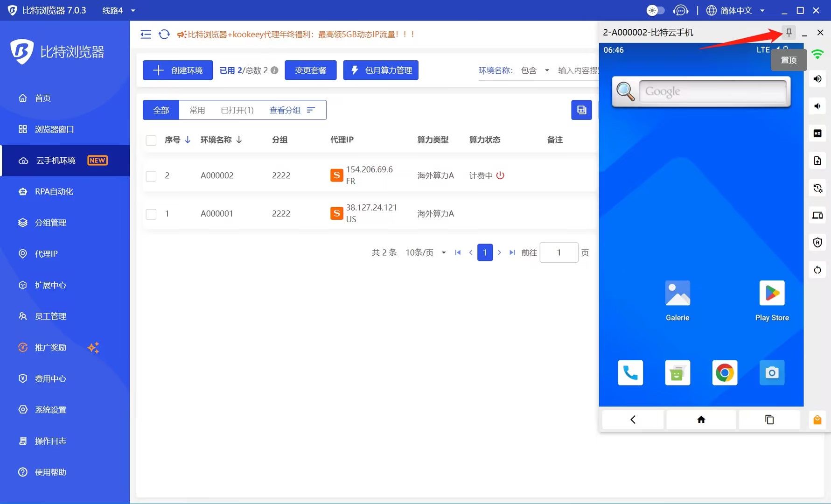Check the checkbox for row A000002
This screenshot has height=504, width=831.
point(151,176)
